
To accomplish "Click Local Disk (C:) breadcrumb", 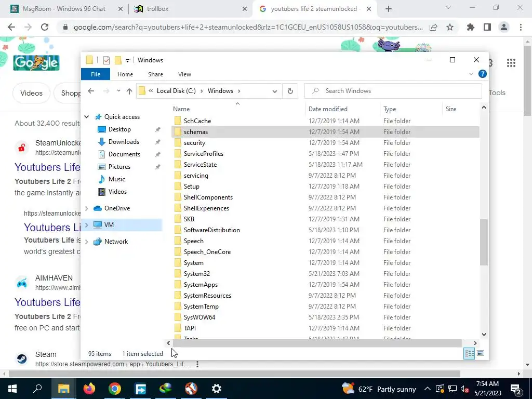I will point(176,91).
